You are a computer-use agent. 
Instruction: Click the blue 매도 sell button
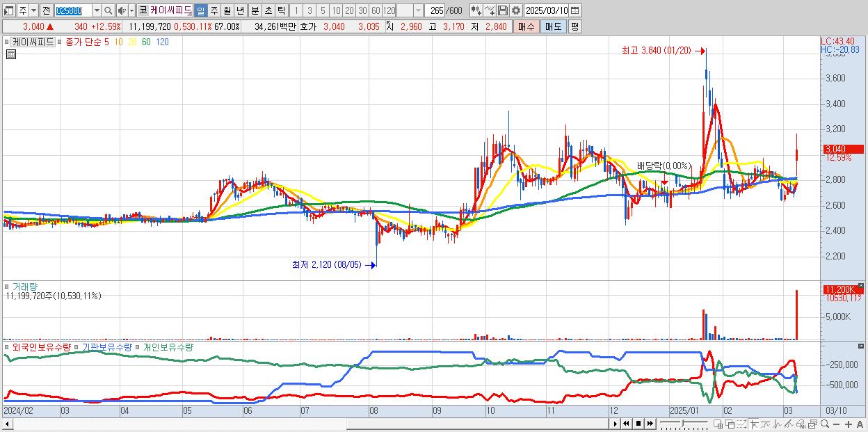pyautogui.click(x=553, y=26)
